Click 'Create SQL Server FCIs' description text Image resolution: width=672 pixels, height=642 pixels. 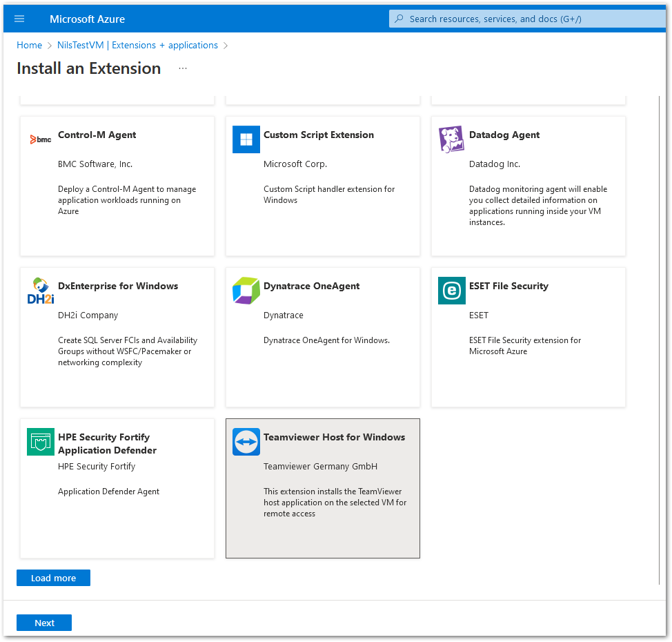coord(128,351)
